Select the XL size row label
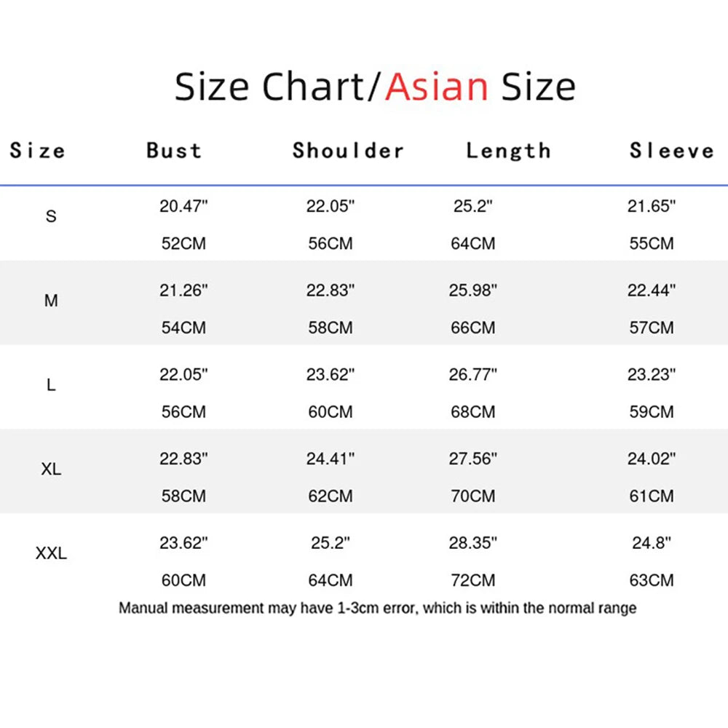 coord(51,470)
